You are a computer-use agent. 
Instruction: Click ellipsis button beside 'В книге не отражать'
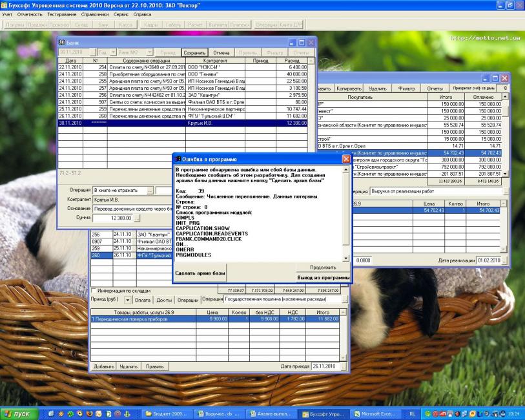150,191
